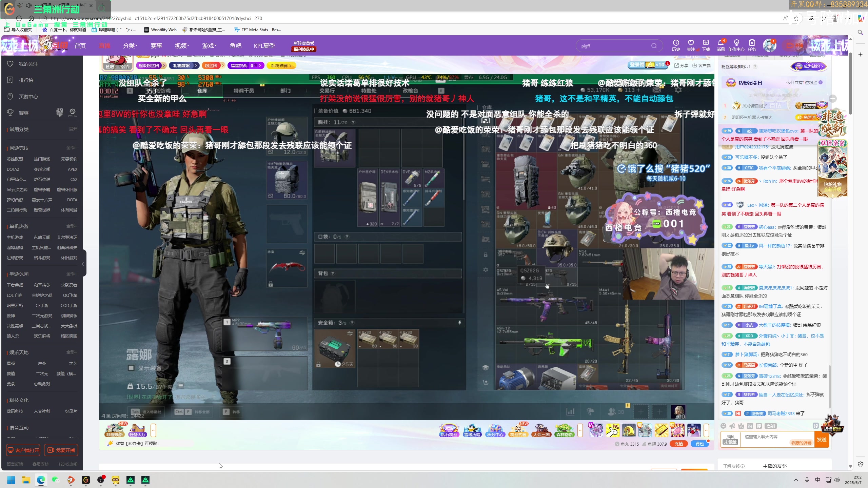
Task: Open the emoji picker in chat
Action: (724, 426)
